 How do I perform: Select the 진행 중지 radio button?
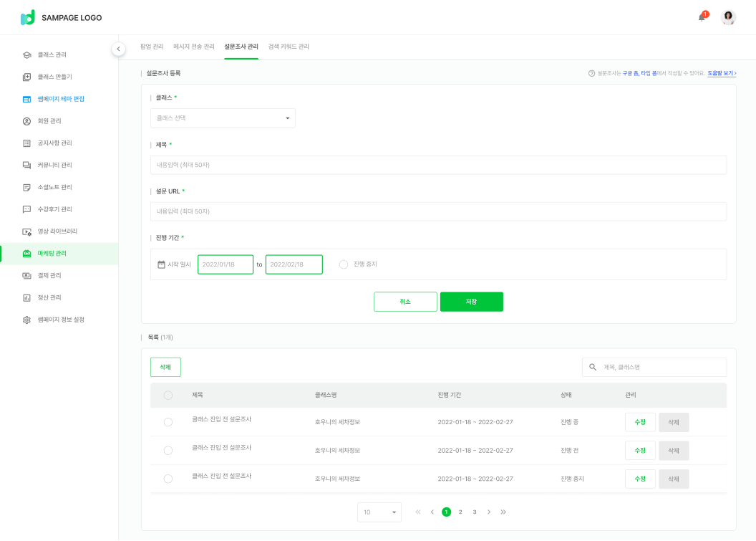point(344,264)
